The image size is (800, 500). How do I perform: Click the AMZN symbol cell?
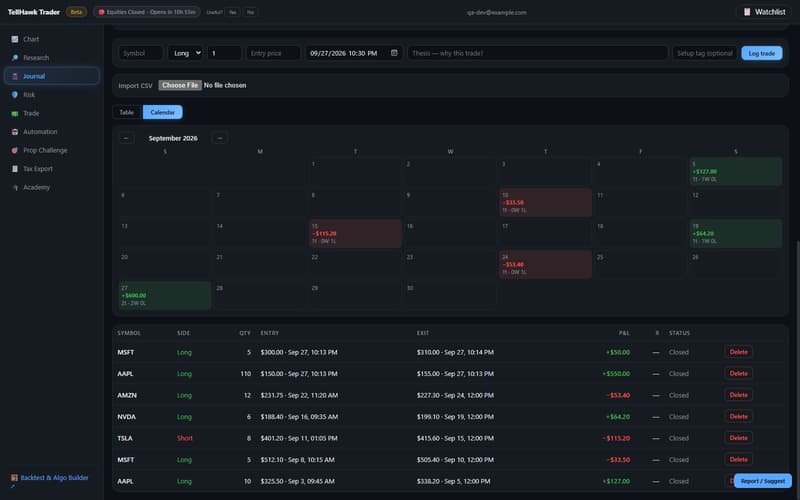pos(127,395)
